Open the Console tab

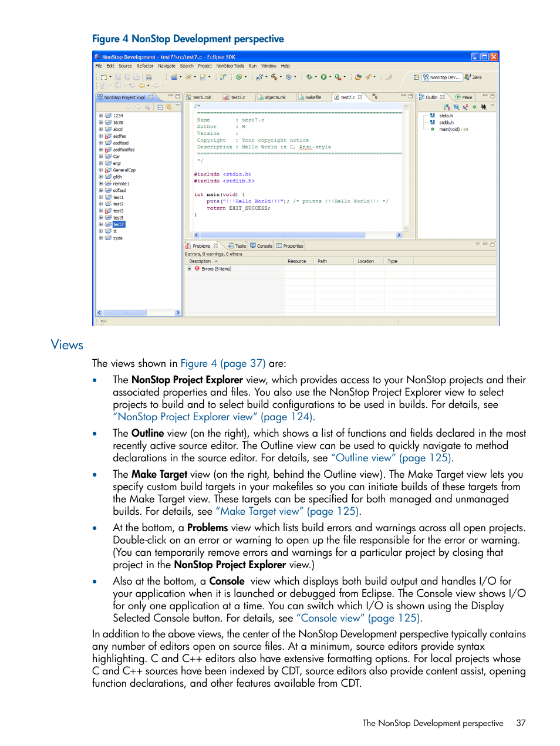click(x=261, y=246)
